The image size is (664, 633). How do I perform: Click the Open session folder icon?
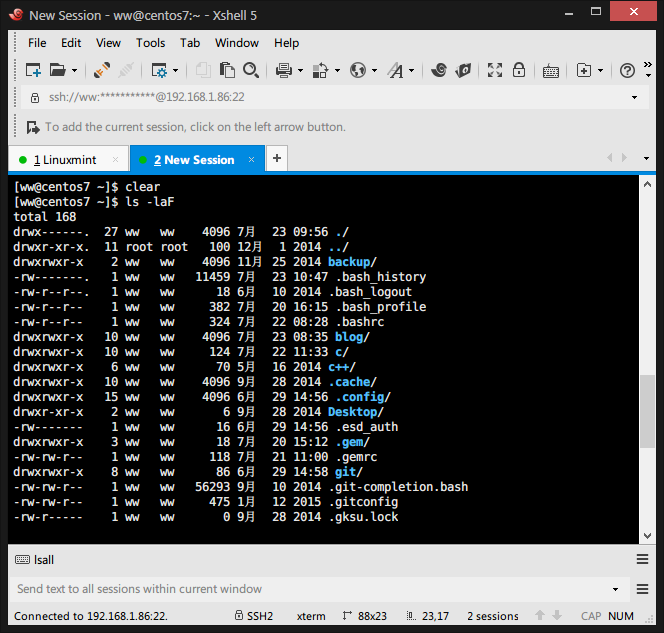[x=58, y=70]
